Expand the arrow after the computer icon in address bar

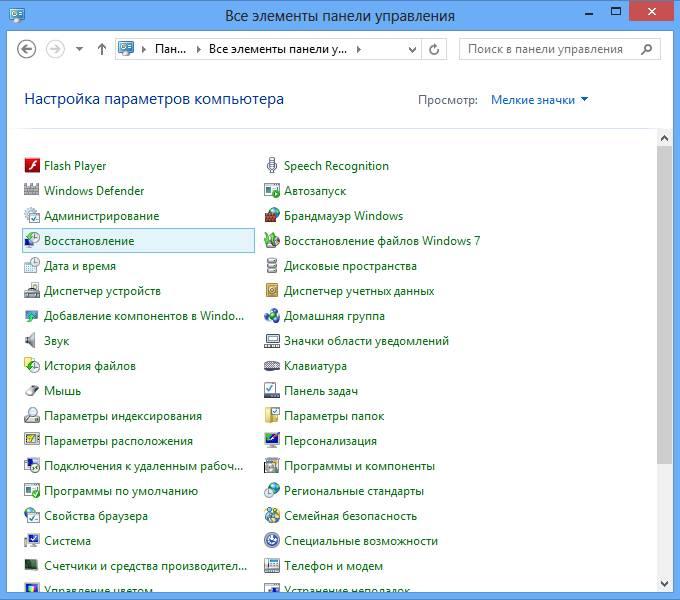point(144,49)
